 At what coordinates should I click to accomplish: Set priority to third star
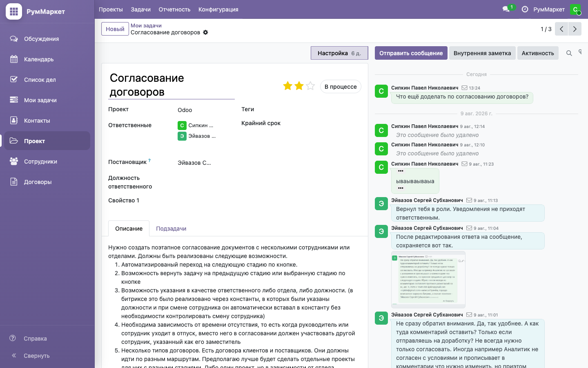click(311, 86)
